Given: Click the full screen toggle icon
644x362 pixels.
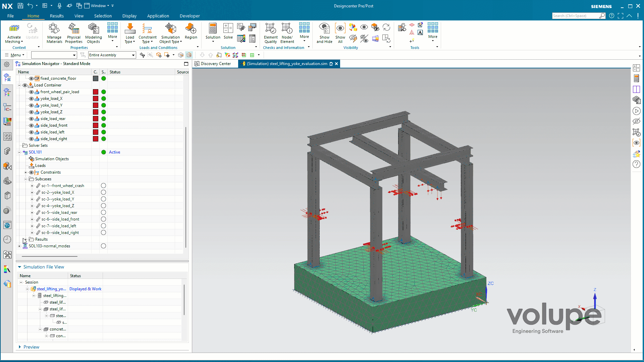Looking at the screenshot, I should pyautogui.click(x=621, y=16).
